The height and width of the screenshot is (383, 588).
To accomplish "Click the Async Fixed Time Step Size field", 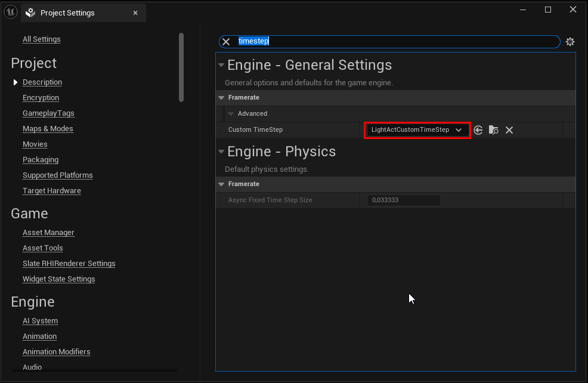I will pos(404,200).
